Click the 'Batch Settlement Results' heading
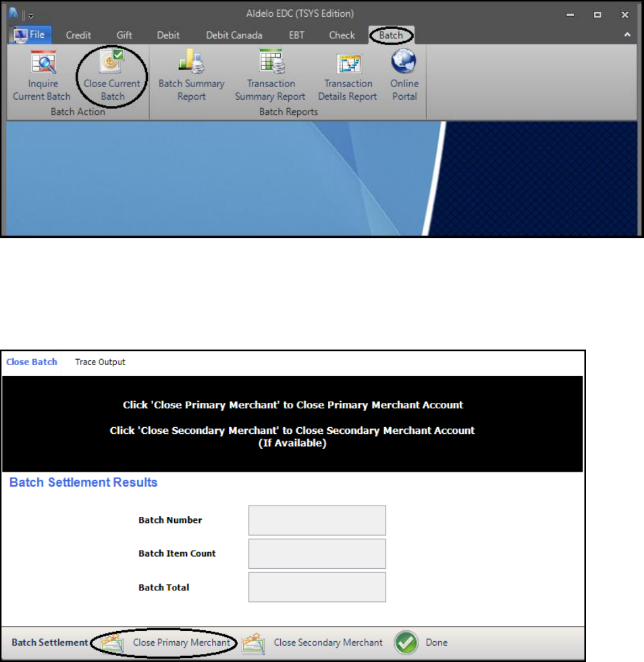 pos(84,482)
